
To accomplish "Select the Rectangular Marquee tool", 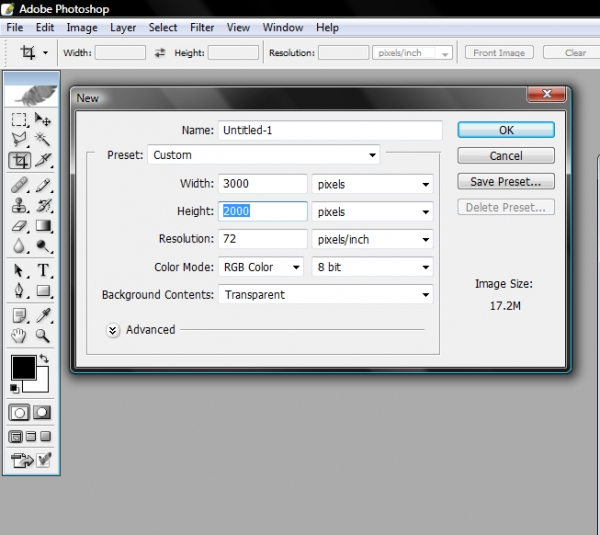I will click(x=19, y=119).
